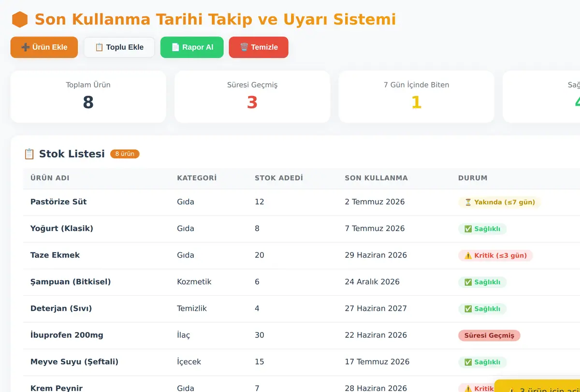Click the date 27 Haziran 2027
The width and height of the screenshot is (580, 392).
(x=376, y=308)
